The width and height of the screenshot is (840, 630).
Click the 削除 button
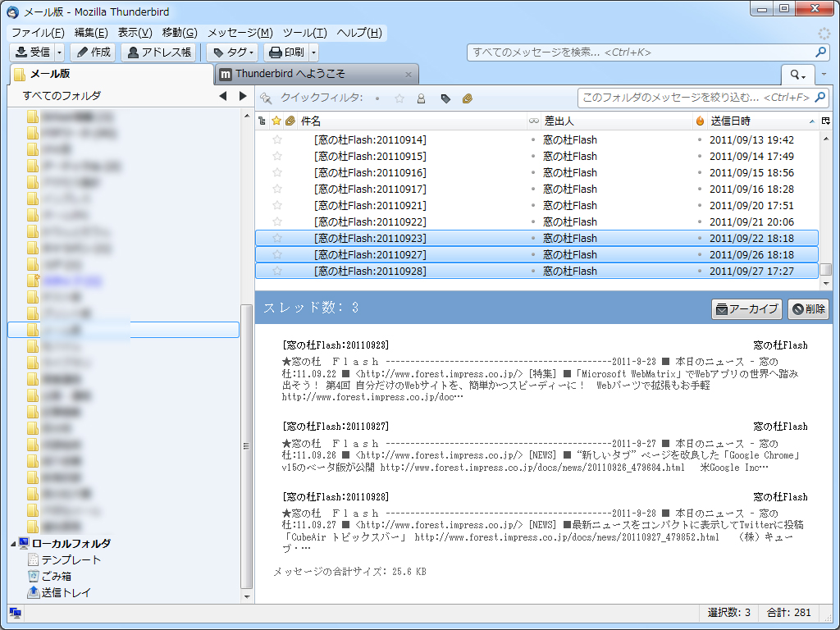(807, 310)
